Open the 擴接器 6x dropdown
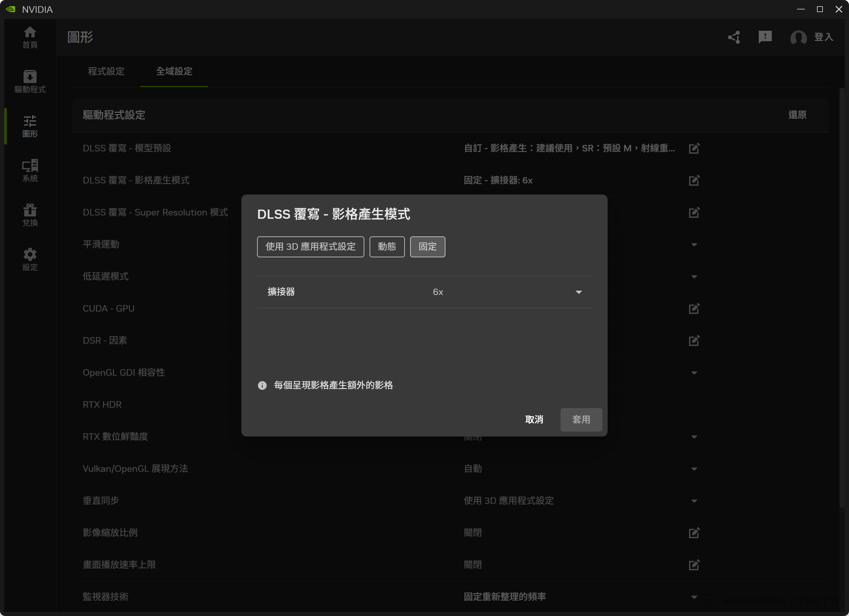849x616 pixels. point(578,292)
